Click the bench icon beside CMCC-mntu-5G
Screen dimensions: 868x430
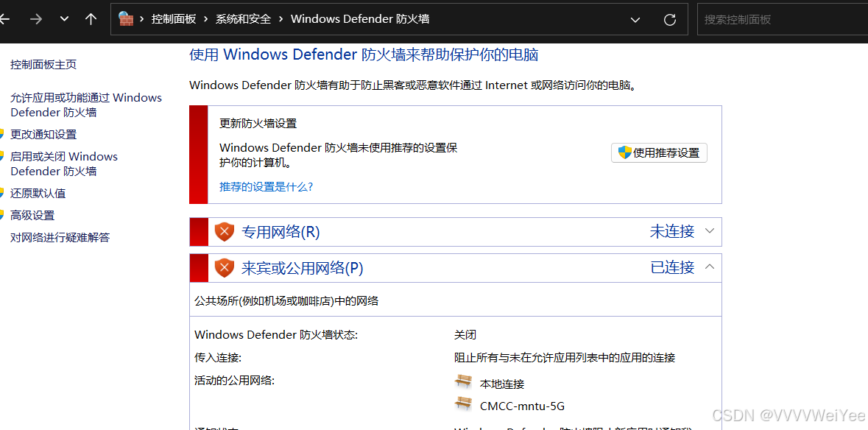(463, 404)
